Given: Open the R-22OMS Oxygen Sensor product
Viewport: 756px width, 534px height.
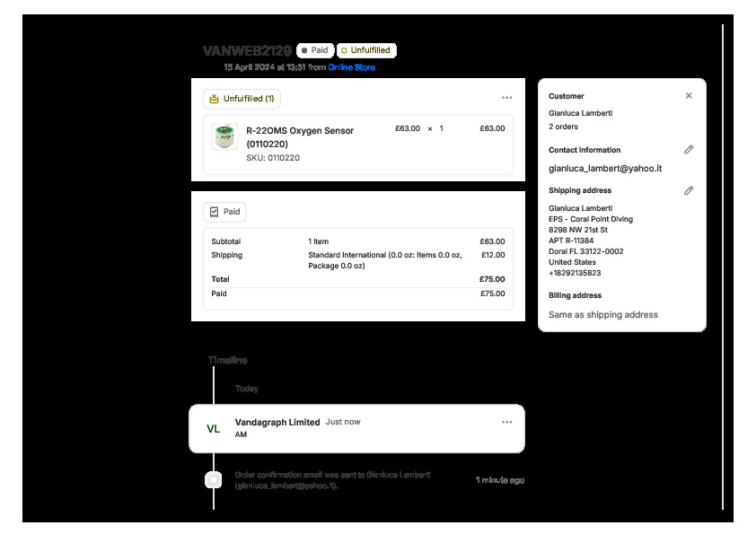Looking at the screenshot, I should [x=299, y=136].
